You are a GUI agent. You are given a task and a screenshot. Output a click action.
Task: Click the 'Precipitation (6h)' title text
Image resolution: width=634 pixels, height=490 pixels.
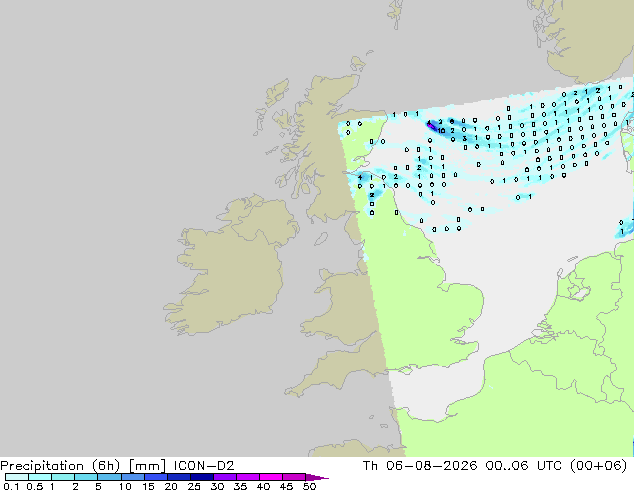(x=60, y=466)
